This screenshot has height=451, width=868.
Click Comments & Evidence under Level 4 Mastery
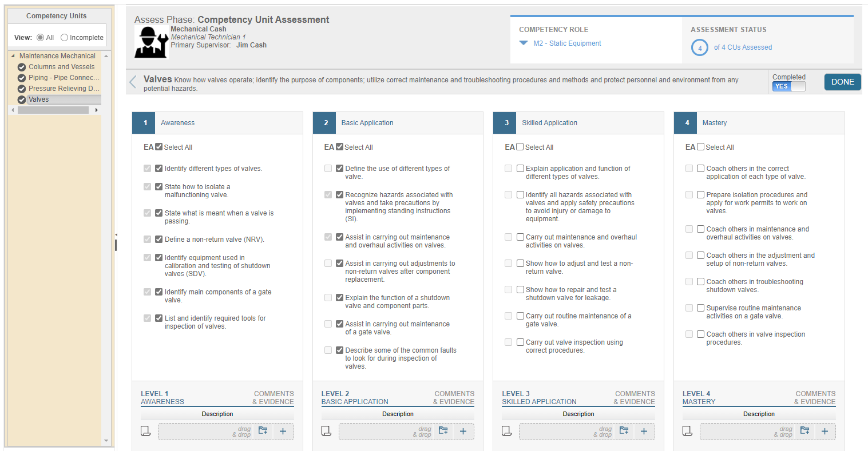(815, 398)
